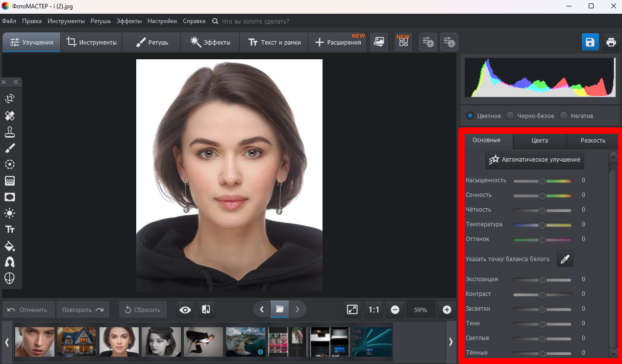This screenshot has height=364, width=622.
Task: Pick white balance point with eyedropper
Action: pos(565,259)
